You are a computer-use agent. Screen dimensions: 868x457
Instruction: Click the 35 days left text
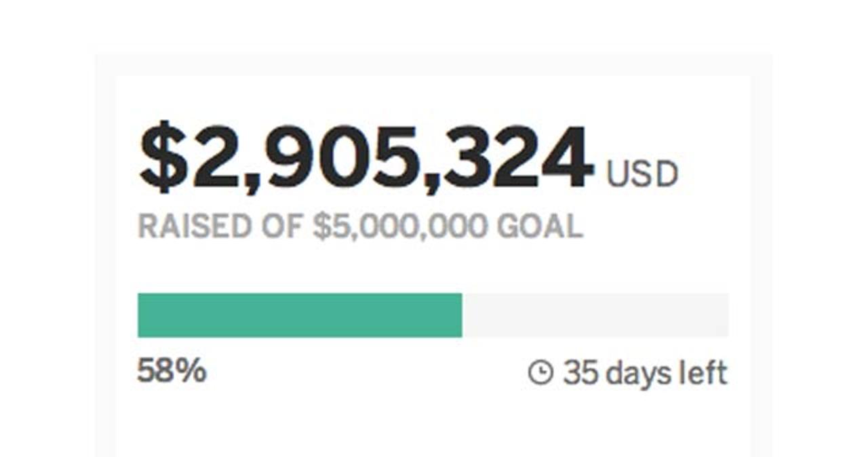pos(645,373)
